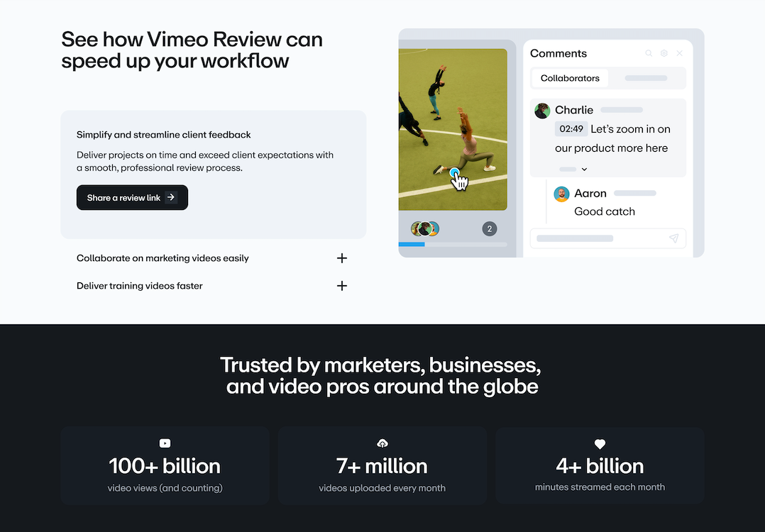Click the 7+ million stat text
Viewport: 765px width, 532px height.
(382, 466)
